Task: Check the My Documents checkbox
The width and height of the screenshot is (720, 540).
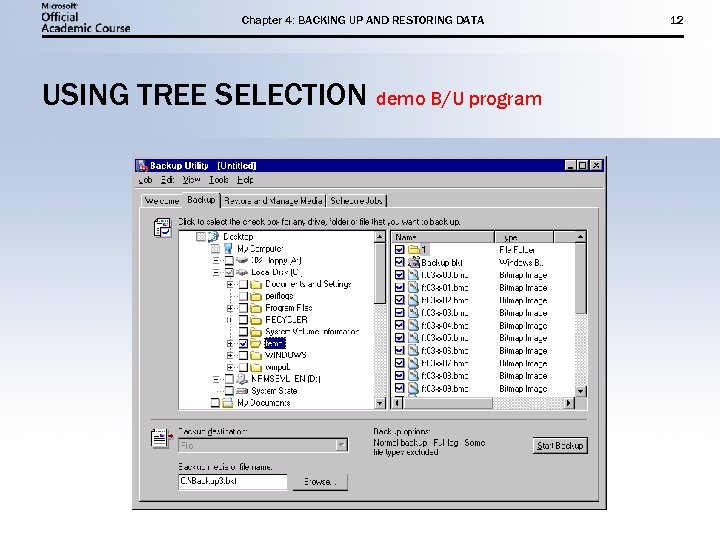Action: click(215, 403)
